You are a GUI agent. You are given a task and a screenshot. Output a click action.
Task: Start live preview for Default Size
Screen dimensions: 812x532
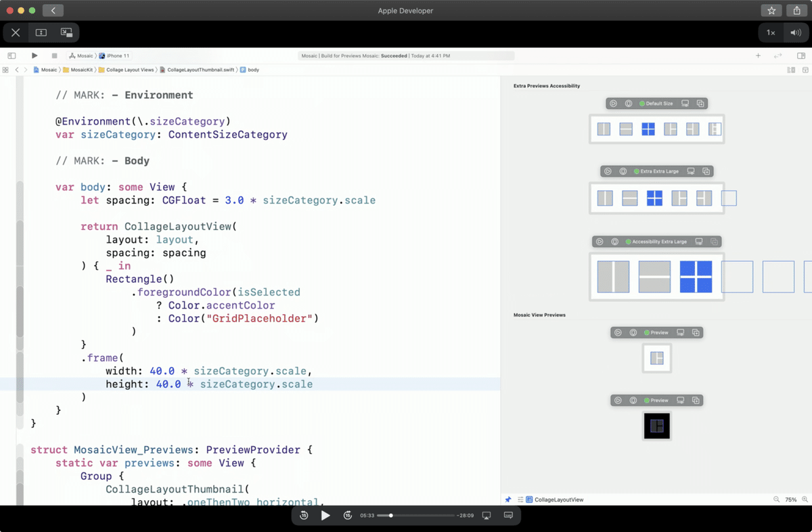(613, 104)
